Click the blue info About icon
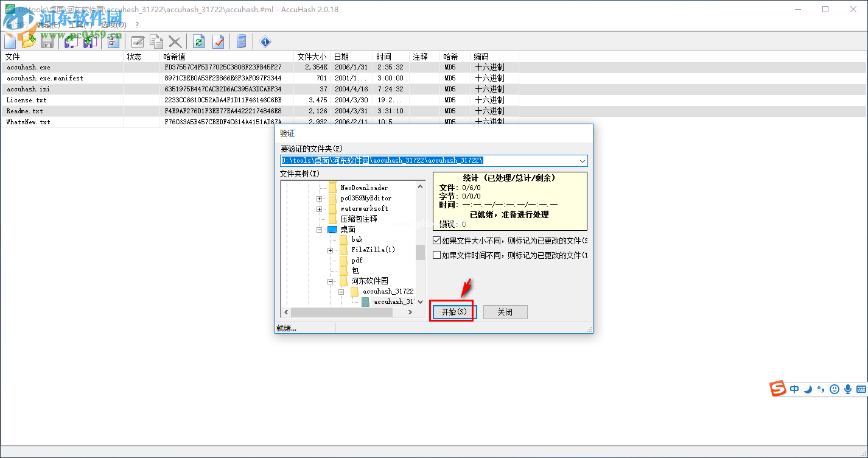This screenshot has height=458, width=868. [265, 41]
